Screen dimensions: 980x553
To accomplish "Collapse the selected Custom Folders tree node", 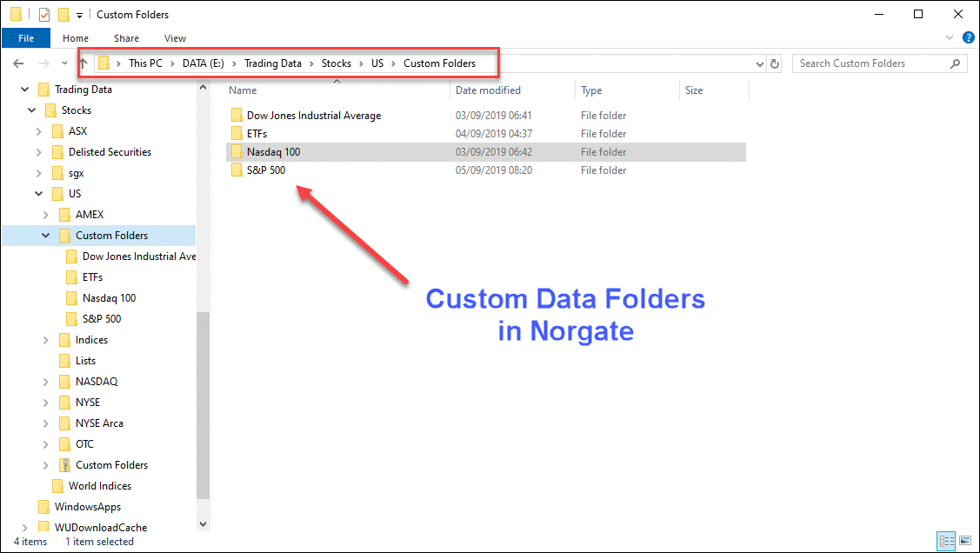I will (45, 236).
